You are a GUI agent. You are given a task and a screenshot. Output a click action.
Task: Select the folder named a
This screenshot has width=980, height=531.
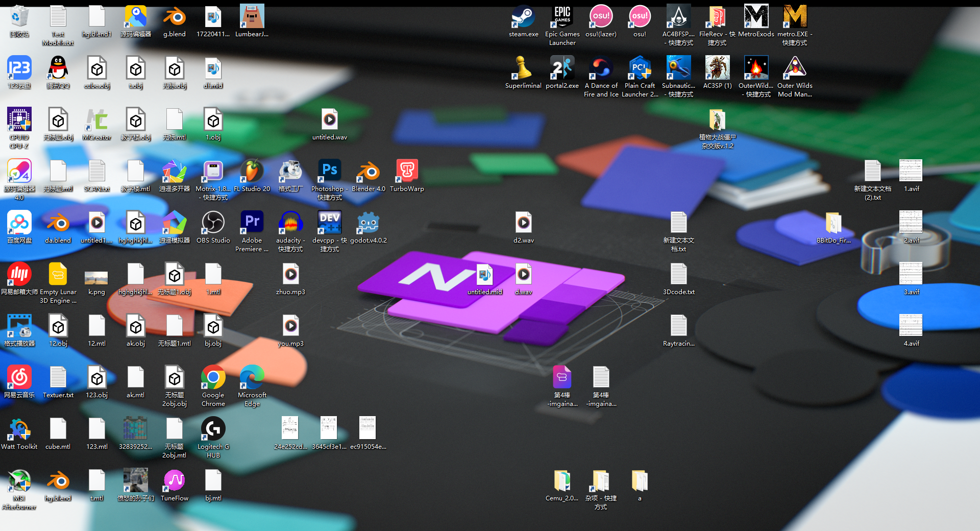pyautogui.click(x=640, y=481)
